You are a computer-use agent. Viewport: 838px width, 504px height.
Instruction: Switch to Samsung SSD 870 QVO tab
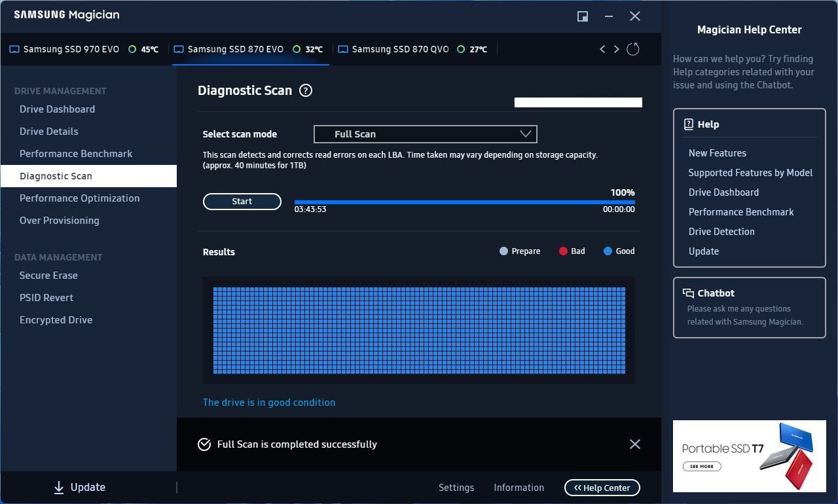[x=414, y=49]
